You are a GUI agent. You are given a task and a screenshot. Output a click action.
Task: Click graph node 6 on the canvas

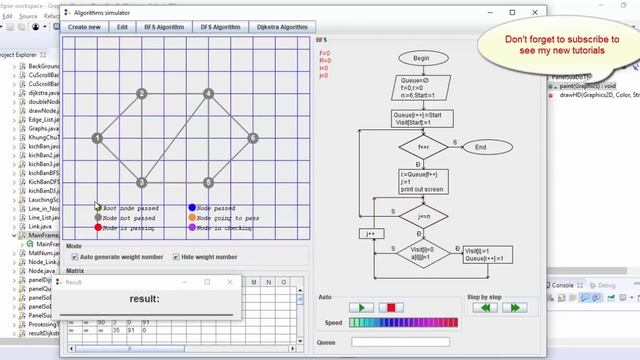pos(253,138)
